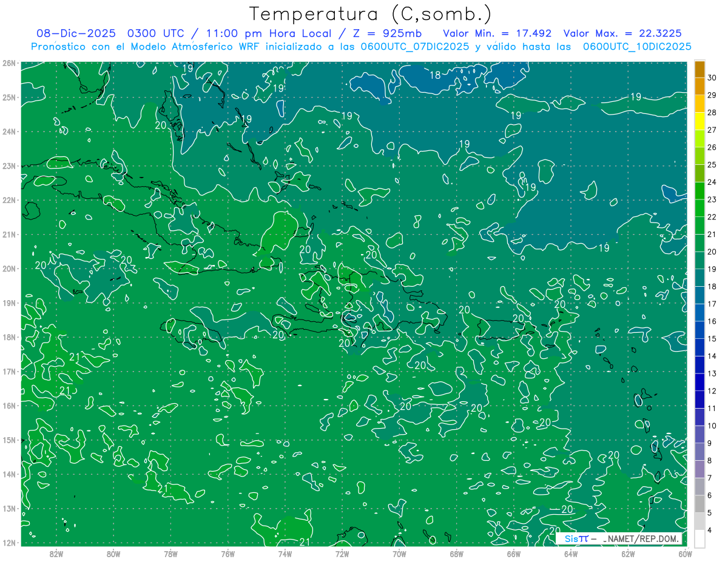Pick the blue colorbar swatch between 14 and 15

(699, 347)
